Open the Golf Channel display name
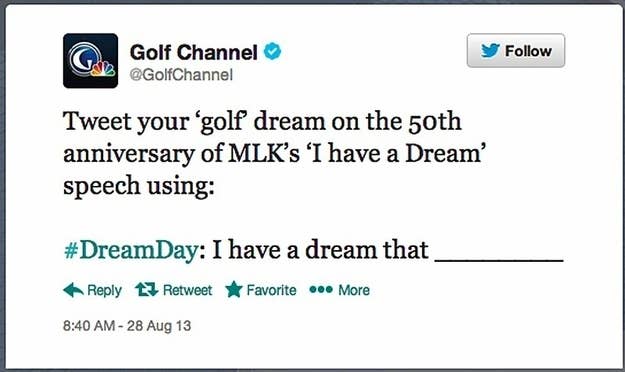 point(194,52)
